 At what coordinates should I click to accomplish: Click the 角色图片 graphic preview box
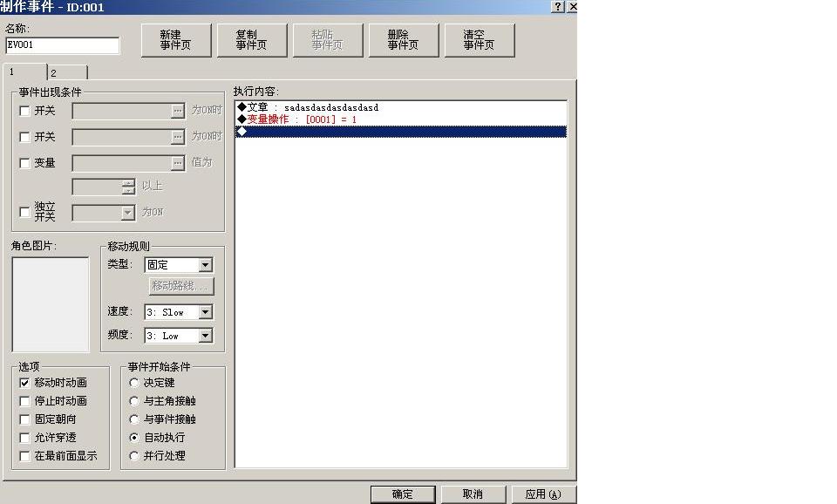(51, 304)
